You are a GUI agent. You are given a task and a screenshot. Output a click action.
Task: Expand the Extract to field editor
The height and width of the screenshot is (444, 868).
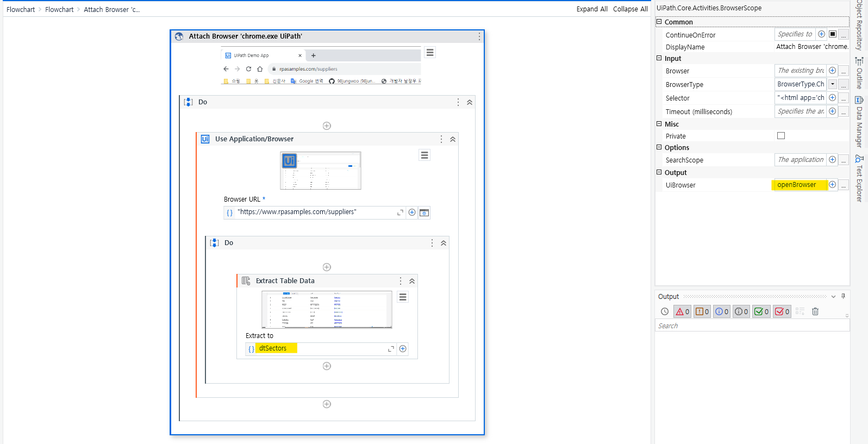tap(391, 349)
